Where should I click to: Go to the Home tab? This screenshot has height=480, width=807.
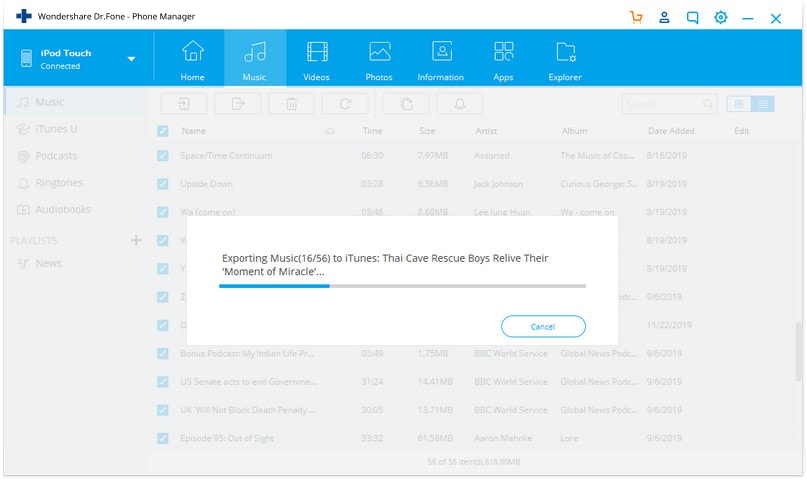[192, 60]
